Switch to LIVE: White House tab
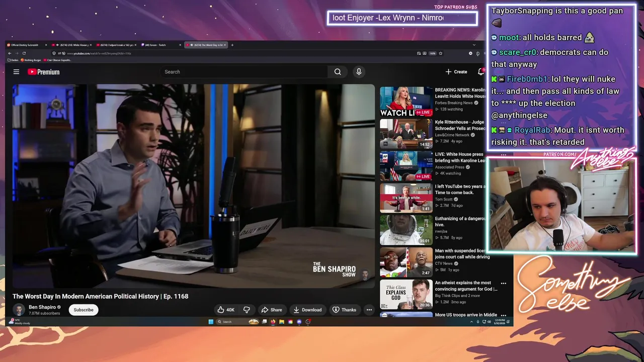This screenshot has height=362, width=644. tap(72, 45)
